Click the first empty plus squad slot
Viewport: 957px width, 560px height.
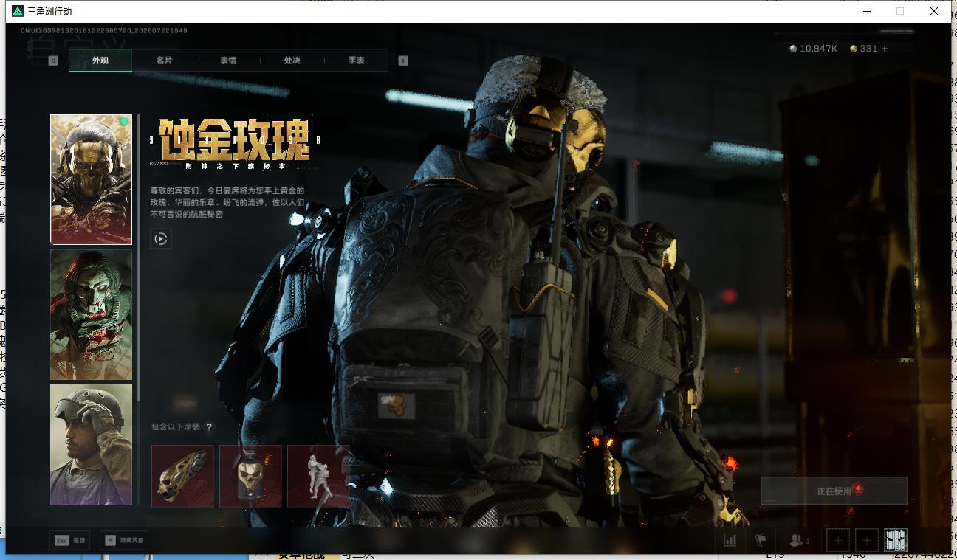click(x=838, y=540)
